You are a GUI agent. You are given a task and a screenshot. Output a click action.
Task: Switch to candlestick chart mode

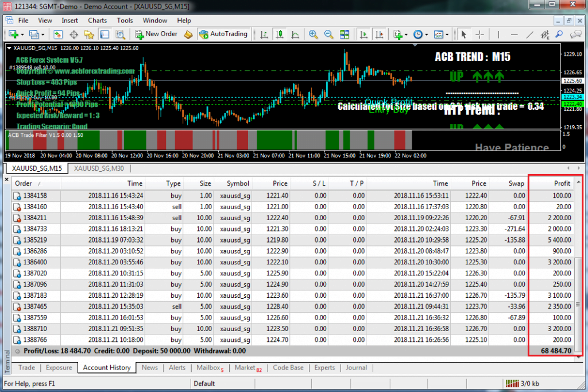point(280,34)
